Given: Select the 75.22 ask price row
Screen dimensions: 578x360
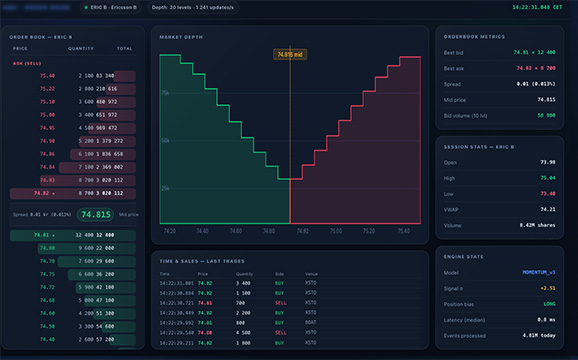Looking at the screenshot, I should pyautogui.click(x=73, y=89).
